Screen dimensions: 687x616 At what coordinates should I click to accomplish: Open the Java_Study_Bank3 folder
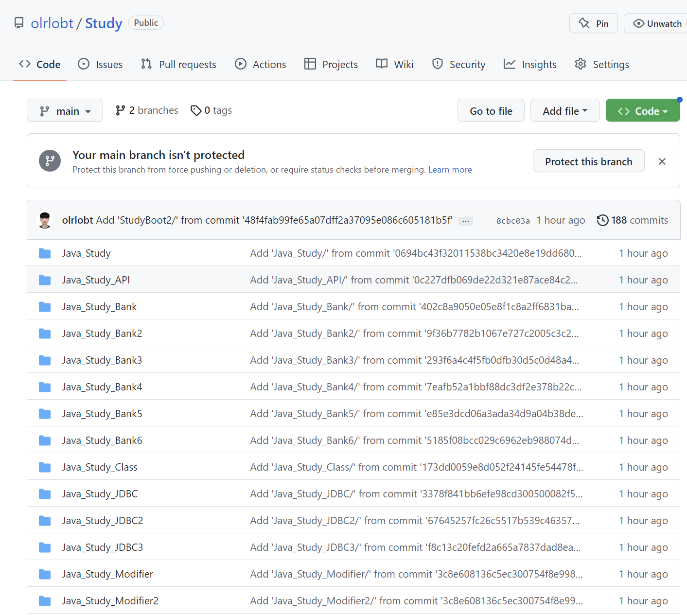tap(102, 360)
